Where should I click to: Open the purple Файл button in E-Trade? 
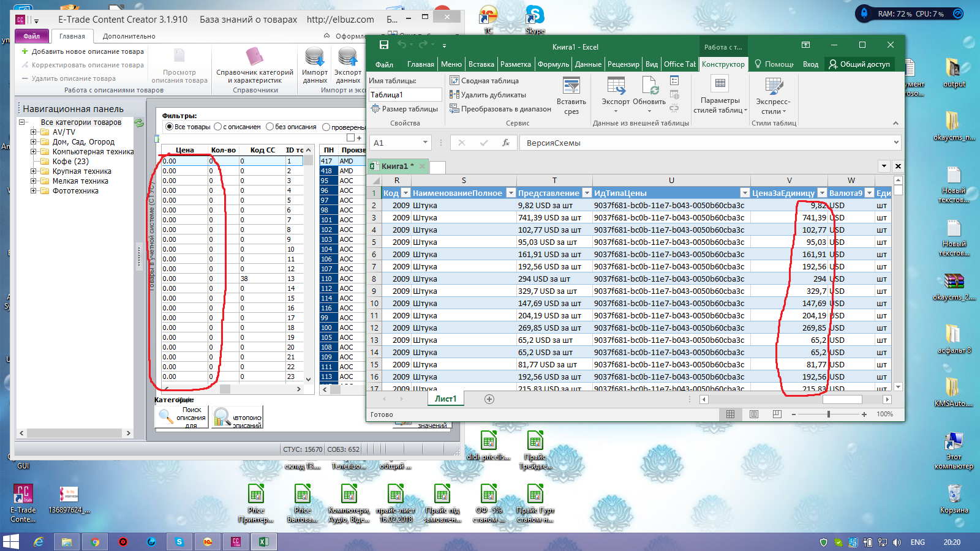[31, 36]
